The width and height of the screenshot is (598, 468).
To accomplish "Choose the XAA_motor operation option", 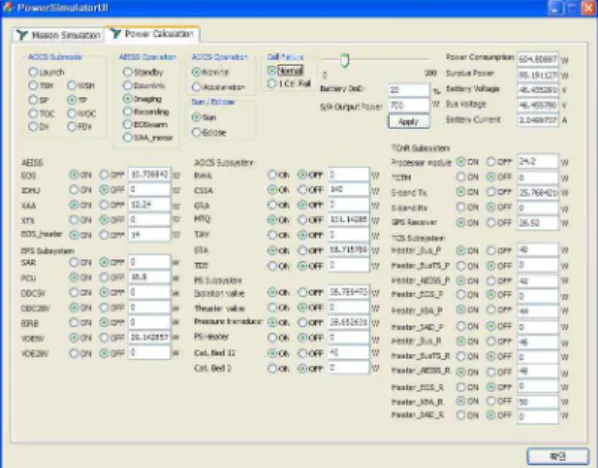I will (128, 137).
